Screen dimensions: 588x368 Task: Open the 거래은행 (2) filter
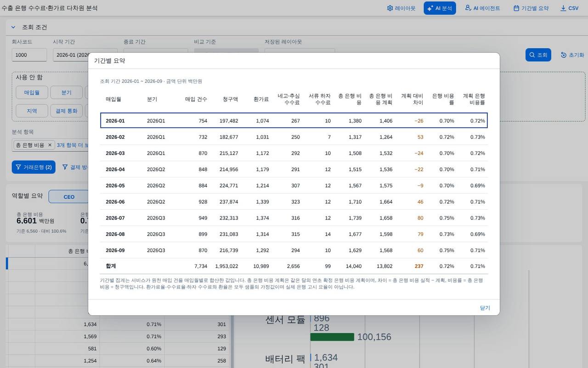pyautogui.click(x=34, y=167)
